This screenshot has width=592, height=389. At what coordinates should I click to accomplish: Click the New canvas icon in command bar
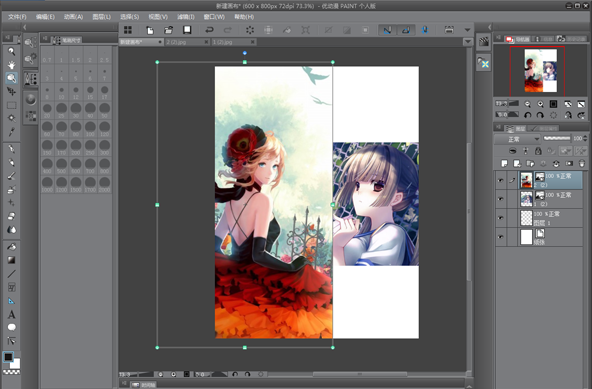150,30
